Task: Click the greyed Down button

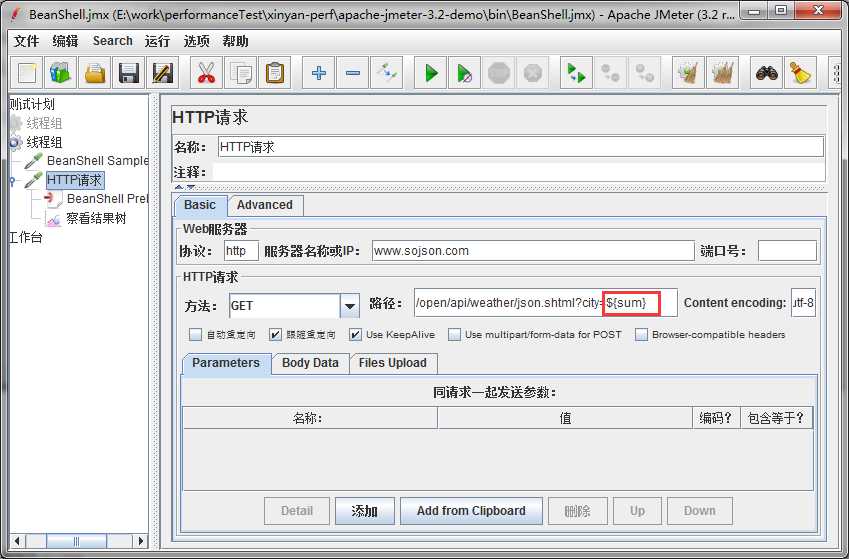Action: point(700,511)
